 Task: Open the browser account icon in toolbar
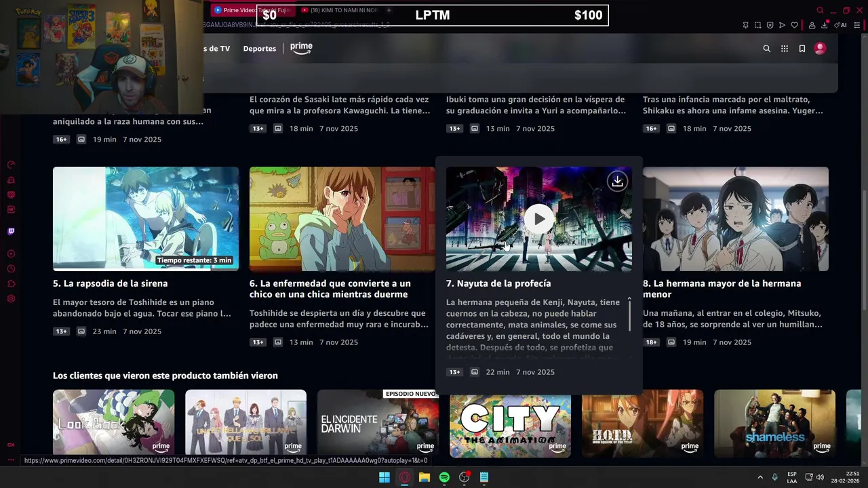click(x=812, y=25)
